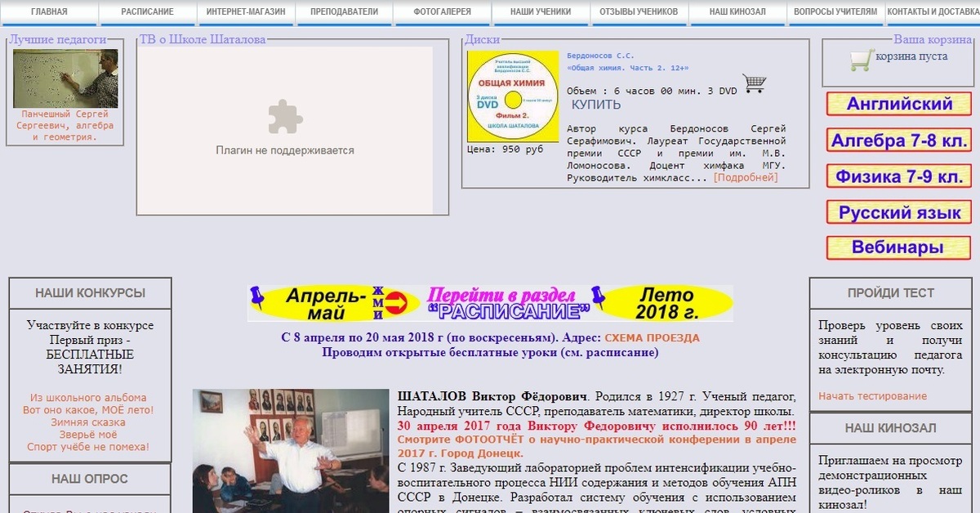Open the Зимняя сказка contest link
The image size is (980, 513).
coord(88,422)
